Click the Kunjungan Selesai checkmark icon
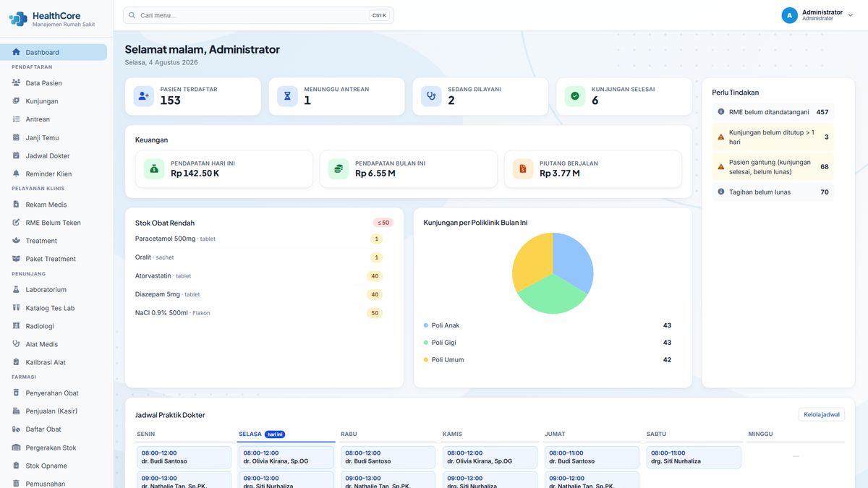The width and height of the screenshot is (868, 488). point(575,96)
